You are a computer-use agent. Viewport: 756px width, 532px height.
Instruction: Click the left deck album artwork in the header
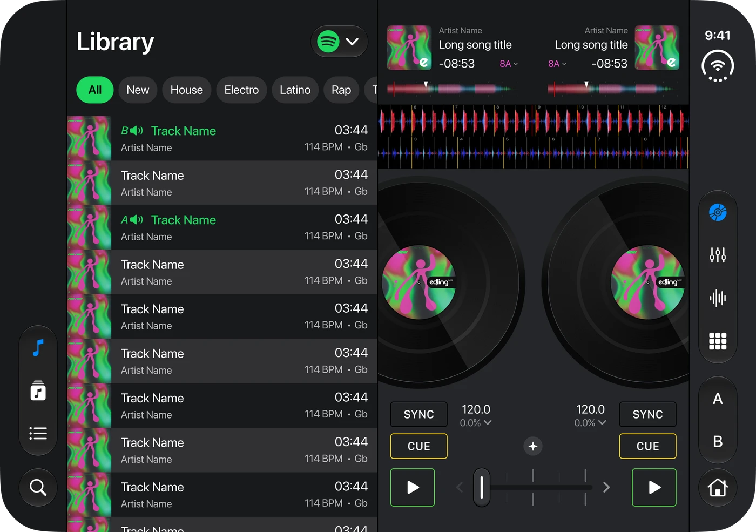[409, 48]
